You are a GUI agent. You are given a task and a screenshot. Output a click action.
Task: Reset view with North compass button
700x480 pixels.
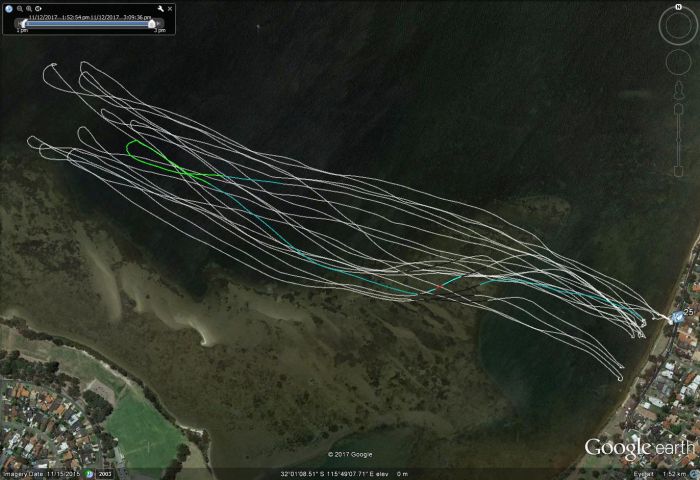pyautogui.click(x=677, y=7)
